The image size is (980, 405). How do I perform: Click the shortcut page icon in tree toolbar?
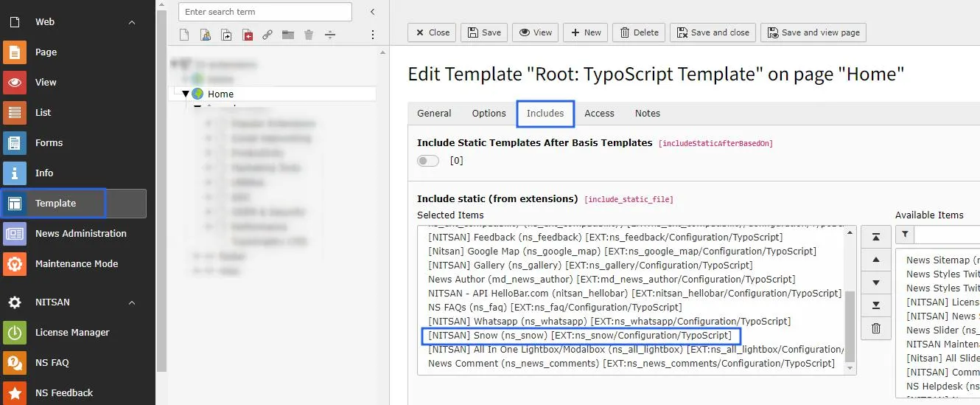coord(226,35)
